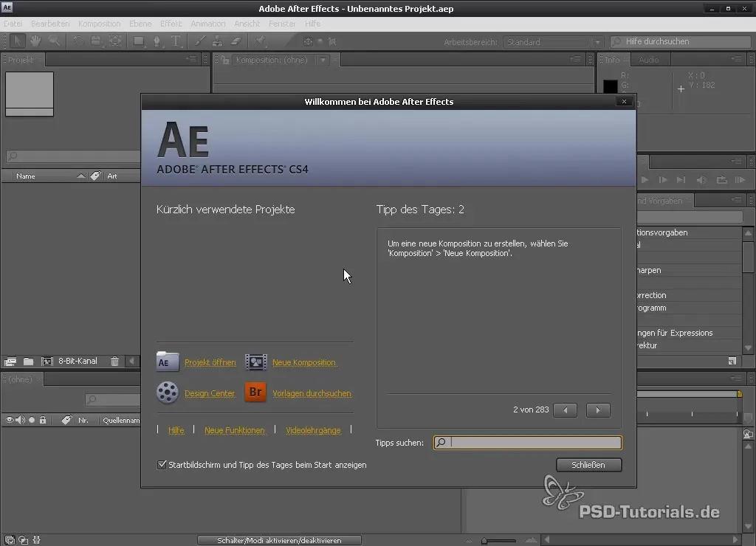This screenshot has width=756, height=546.
Task: Click the Projekt öffnen link
Action: (x=210, y=362)
